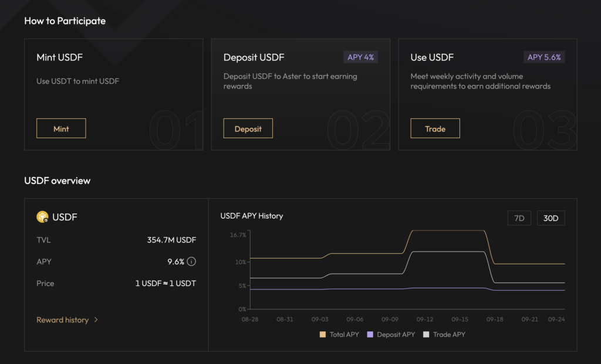Select the Deposit USDF card heading

[254, 57]
